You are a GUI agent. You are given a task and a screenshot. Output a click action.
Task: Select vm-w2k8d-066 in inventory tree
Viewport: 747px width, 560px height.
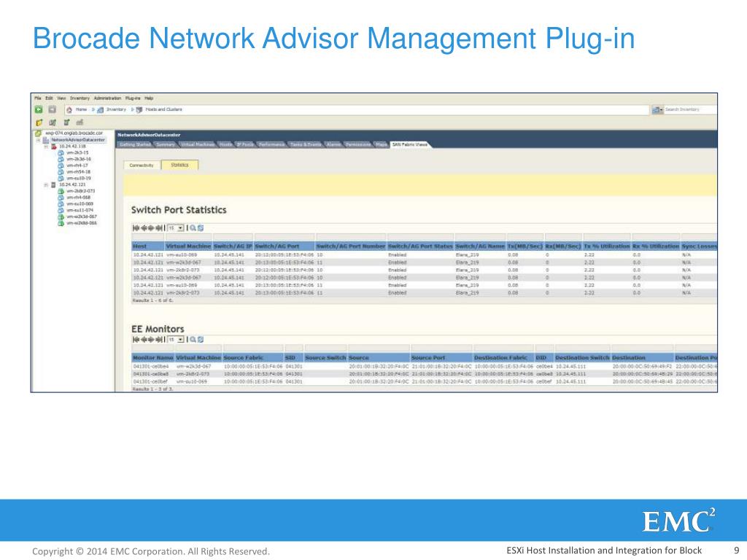point(82,223)
